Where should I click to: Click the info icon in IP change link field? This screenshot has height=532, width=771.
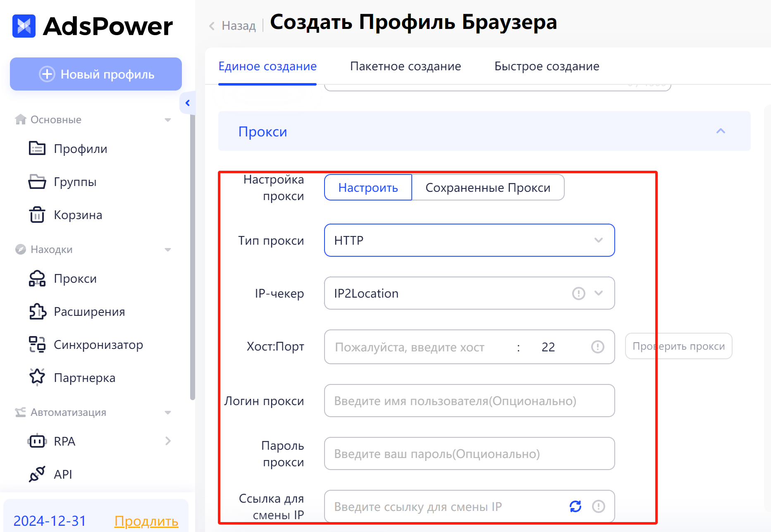pyautogui.click(x=598, y=506)
